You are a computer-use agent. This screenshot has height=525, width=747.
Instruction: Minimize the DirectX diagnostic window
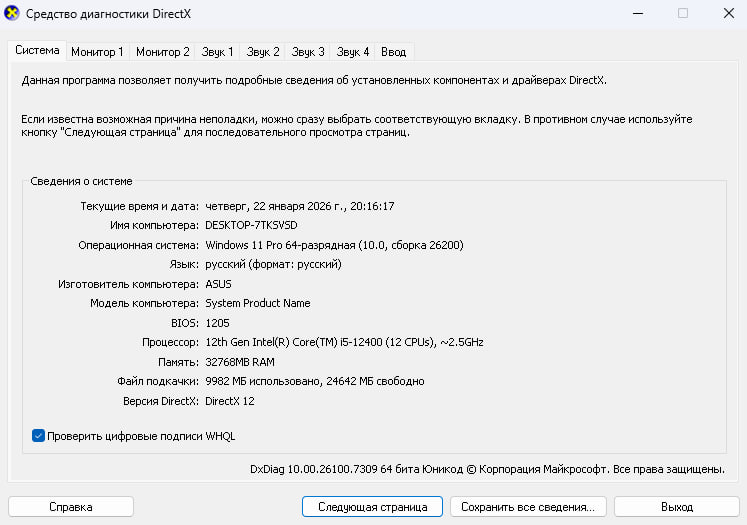(x=638, y=13)
